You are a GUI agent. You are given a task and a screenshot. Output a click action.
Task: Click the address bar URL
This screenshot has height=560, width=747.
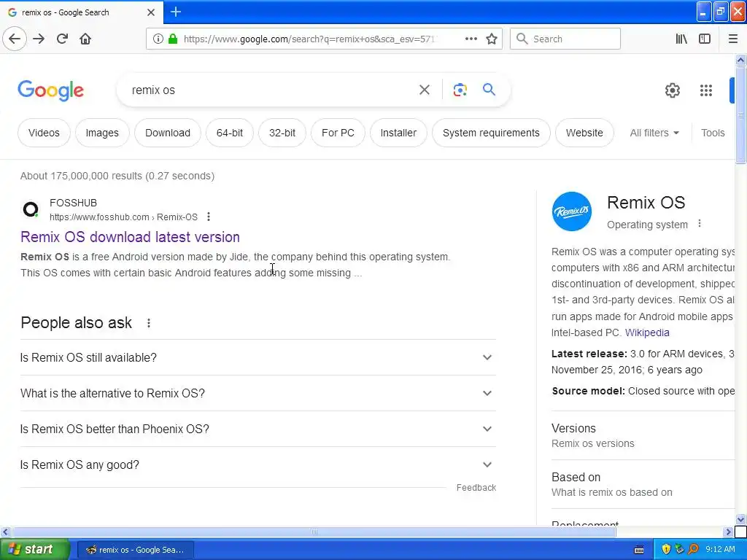click(309, 39)
